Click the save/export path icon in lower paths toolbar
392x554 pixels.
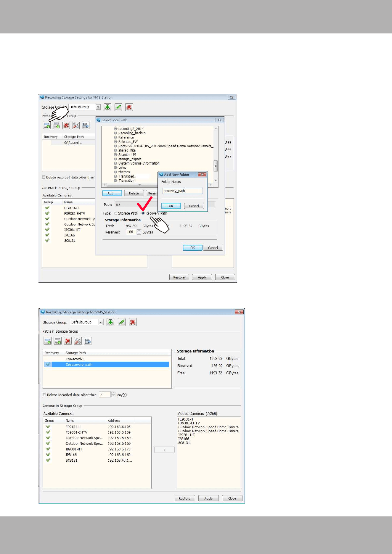click(x=88, y=341)
